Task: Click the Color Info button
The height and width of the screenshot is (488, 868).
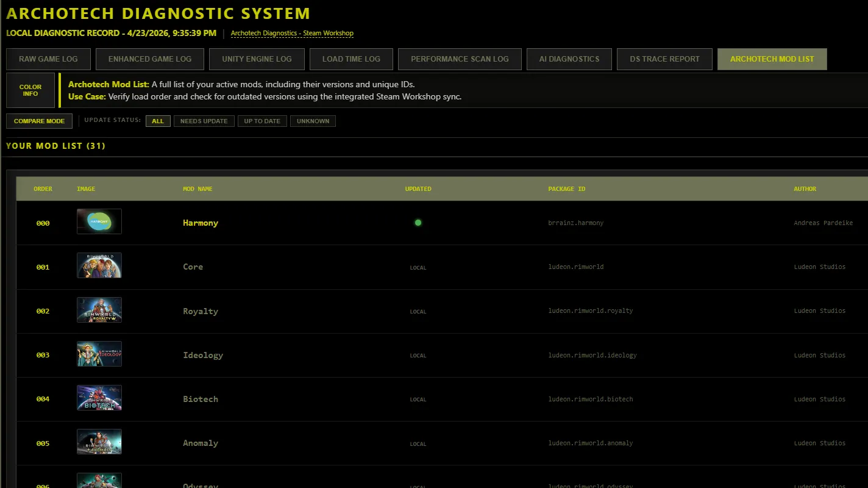Action: [30, 90]
